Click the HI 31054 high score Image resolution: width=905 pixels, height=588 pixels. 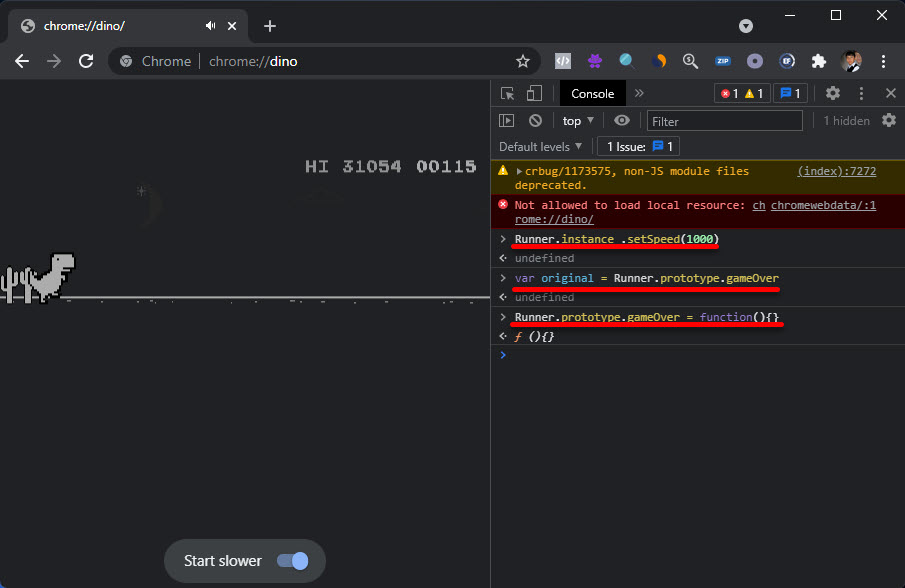(353, 167)
